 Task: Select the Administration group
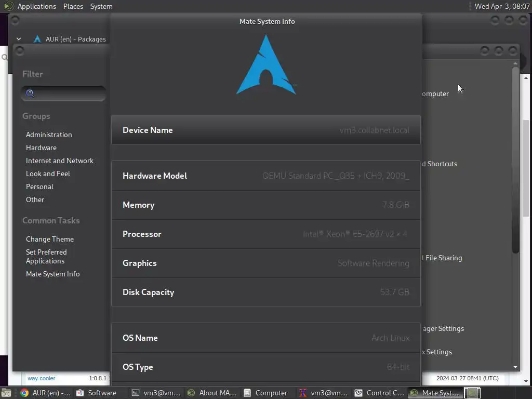[49, 135]
